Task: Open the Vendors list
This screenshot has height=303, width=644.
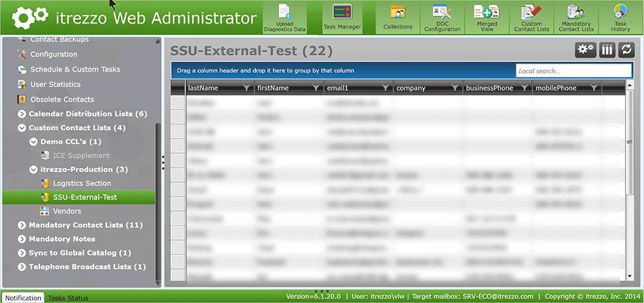Action: click(67, 211)
